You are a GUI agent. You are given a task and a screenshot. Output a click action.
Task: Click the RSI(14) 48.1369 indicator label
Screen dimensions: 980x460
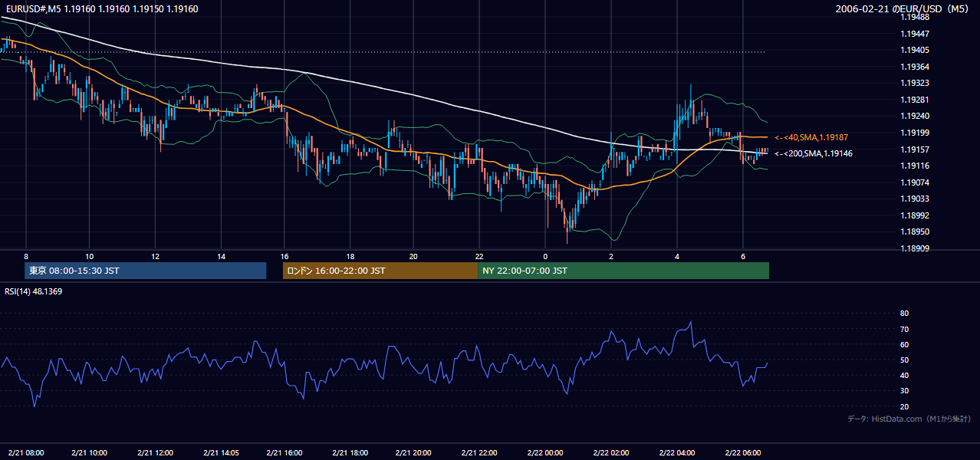(34, 291)
